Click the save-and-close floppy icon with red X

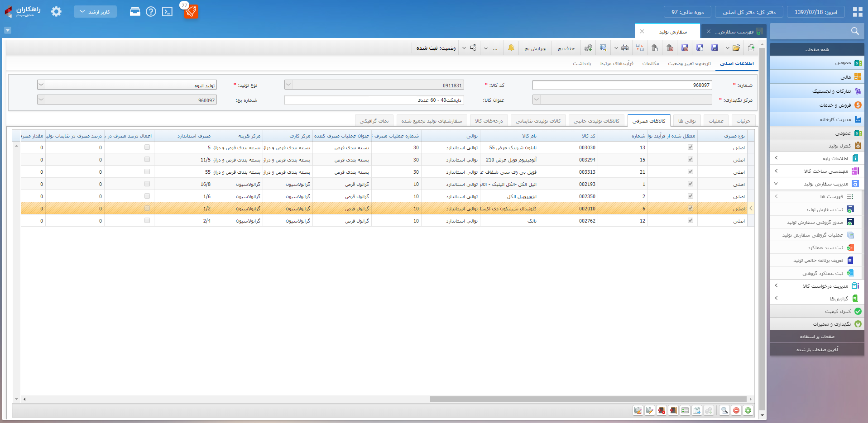click(685, 48)
